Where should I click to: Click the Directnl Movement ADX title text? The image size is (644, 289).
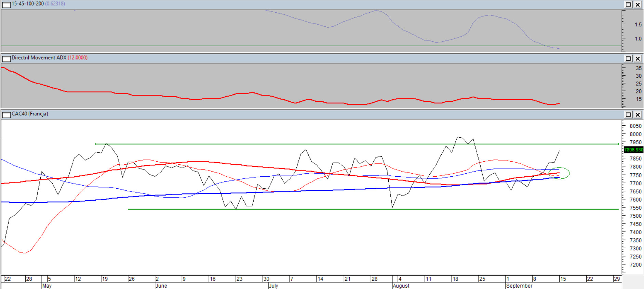coord(39,58)
